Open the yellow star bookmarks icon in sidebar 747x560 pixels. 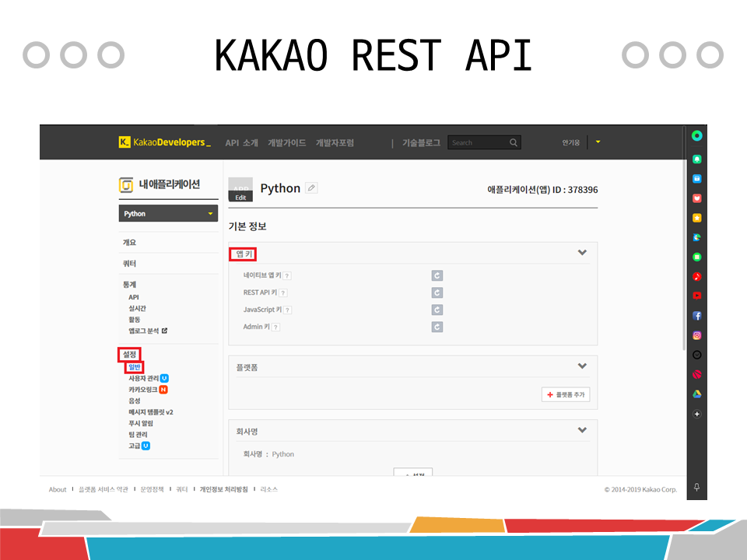point(696,218)
